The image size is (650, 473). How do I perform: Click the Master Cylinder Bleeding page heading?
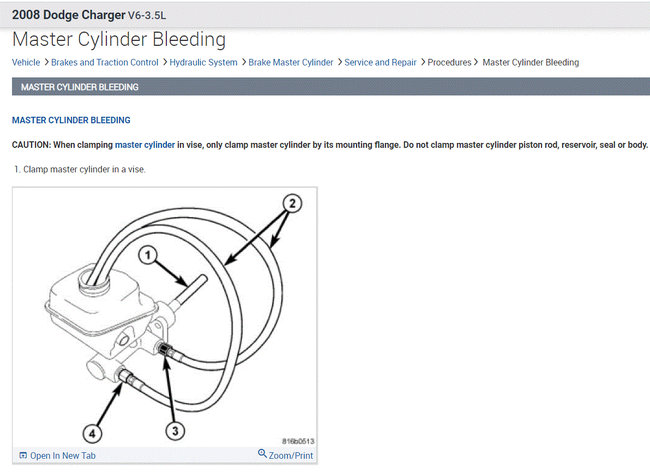119,39
